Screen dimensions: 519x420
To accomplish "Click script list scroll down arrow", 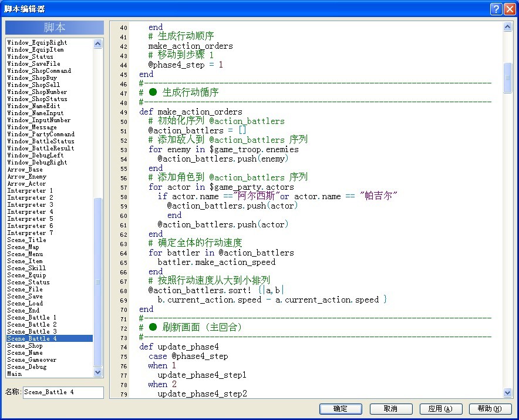I will [x=97, y=372].
